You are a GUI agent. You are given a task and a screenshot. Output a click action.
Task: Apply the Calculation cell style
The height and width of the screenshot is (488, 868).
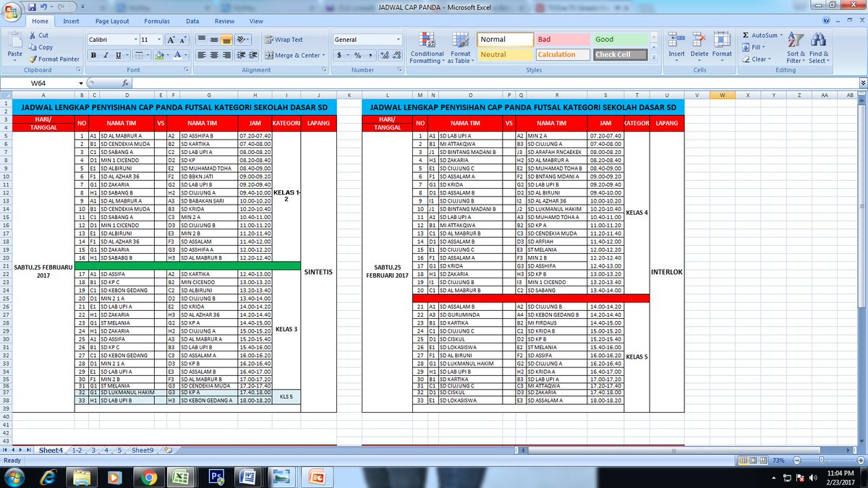[x=562, y=55]
